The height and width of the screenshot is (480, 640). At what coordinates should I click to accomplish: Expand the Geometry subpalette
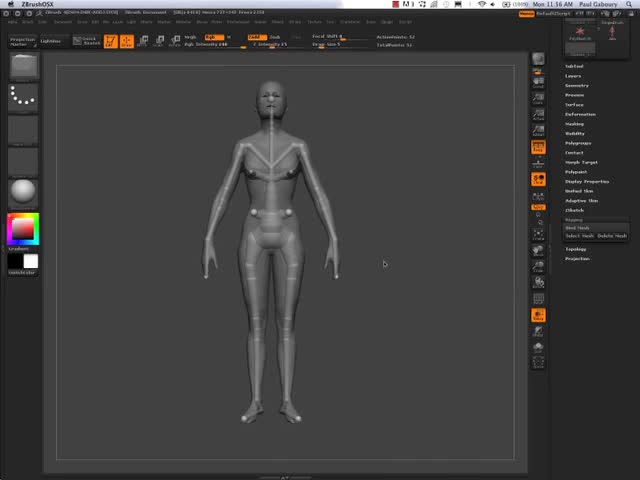click(577, 86)
